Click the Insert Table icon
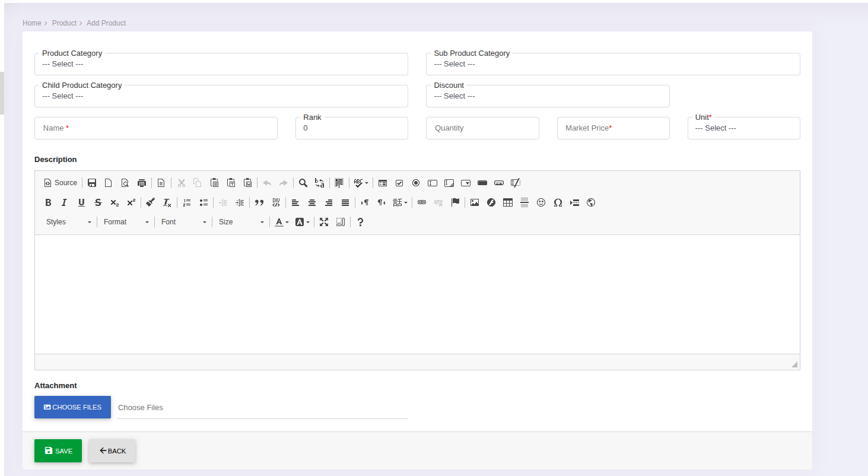This screenshot has width=868, height=476. (x=508, y=202)
